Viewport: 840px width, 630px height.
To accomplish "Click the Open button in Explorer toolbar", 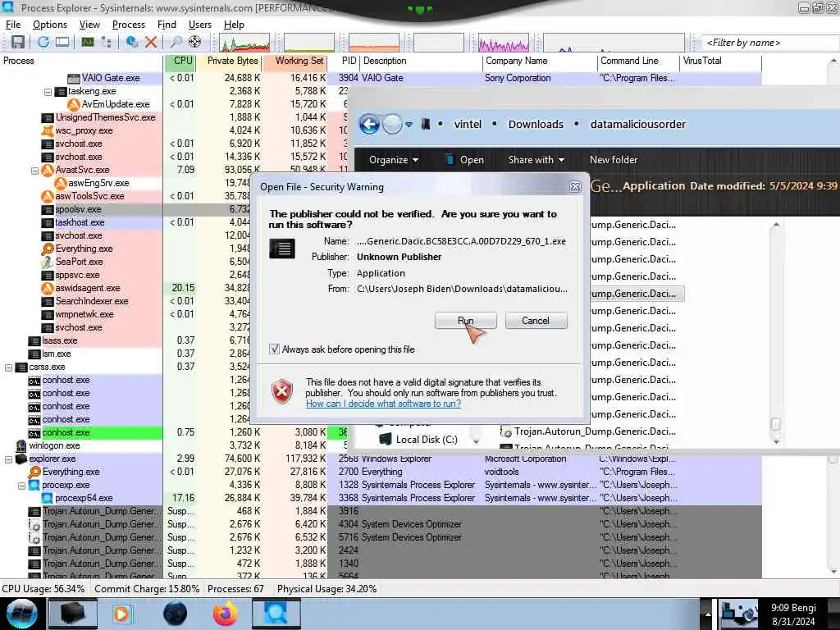I will click(464, 160).
